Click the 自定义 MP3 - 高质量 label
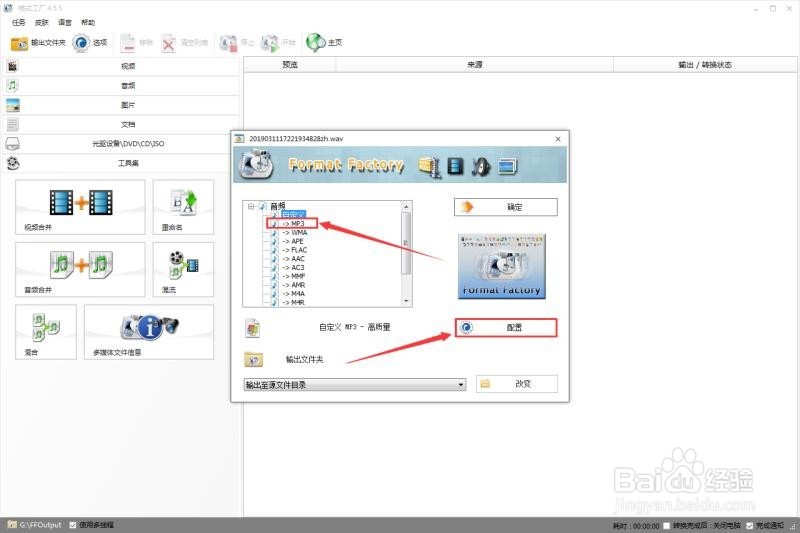 tap(355, 327)
